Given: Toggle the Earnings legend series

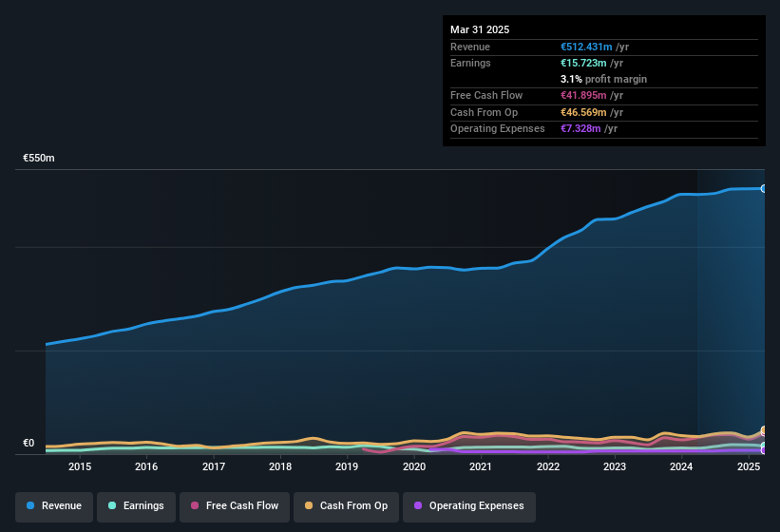Looking at the screenshot, I should click(136, 506).
